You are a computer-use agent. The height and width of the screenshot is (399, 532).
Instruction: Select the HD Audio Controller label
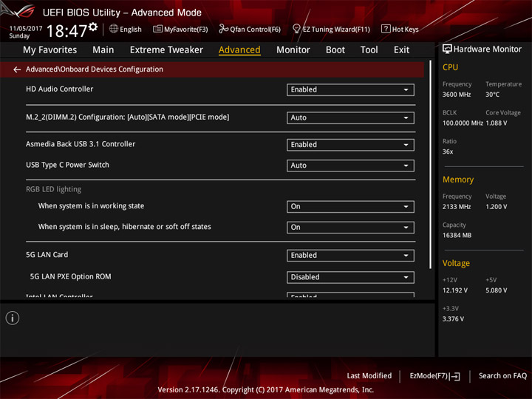pos(59,89)
